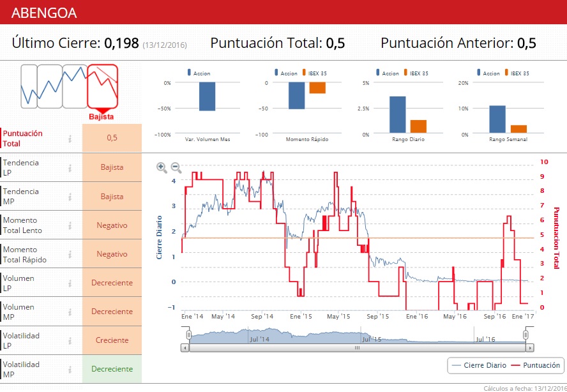The width and height of the screenshot is (567, 392).
Task: Click green Volatilidad MP Decreciente cell
Action: [x=112, y=369]
